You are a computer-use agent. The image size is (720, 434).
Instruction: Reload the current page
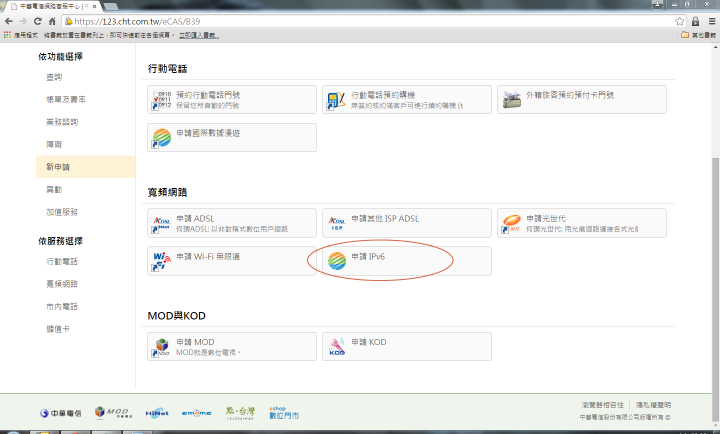pos(38,21)
